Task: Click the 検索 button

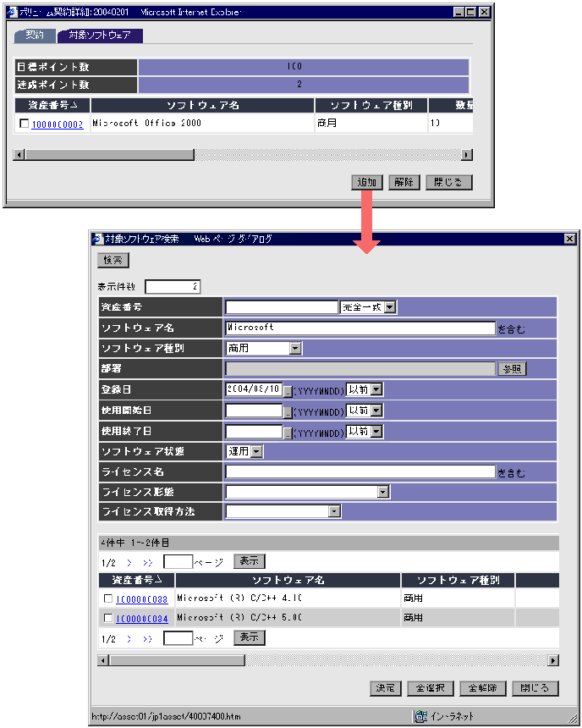Action: tap(113, 260)
